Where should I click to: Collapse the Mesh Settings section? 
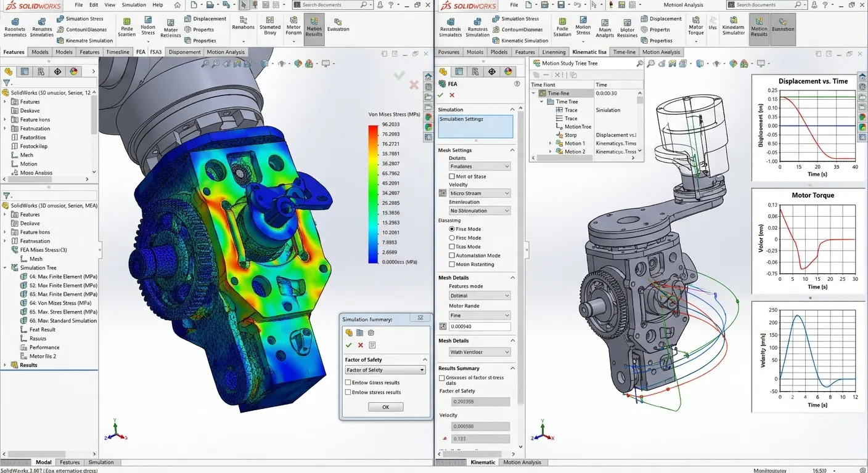tap(512, 150)
